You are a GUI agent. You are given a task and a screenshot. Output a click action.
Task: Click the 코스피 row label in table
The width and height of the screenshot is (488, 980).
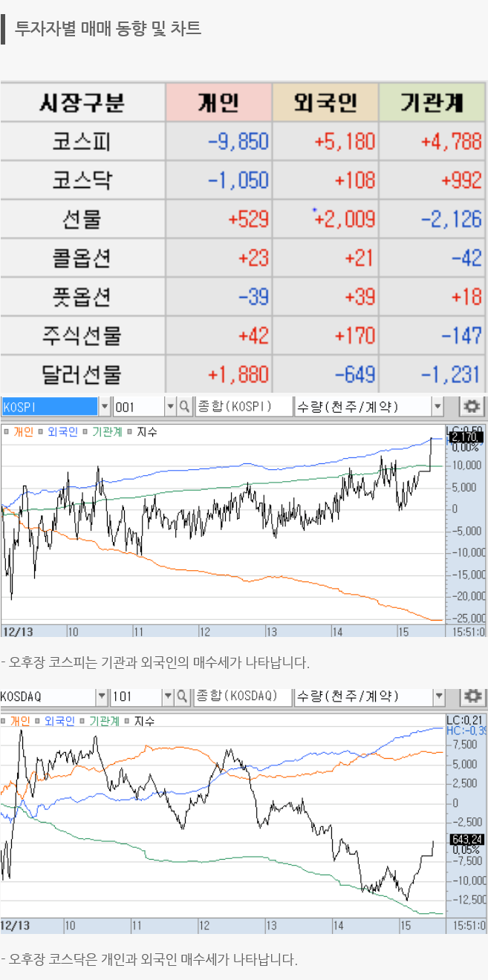82,141
